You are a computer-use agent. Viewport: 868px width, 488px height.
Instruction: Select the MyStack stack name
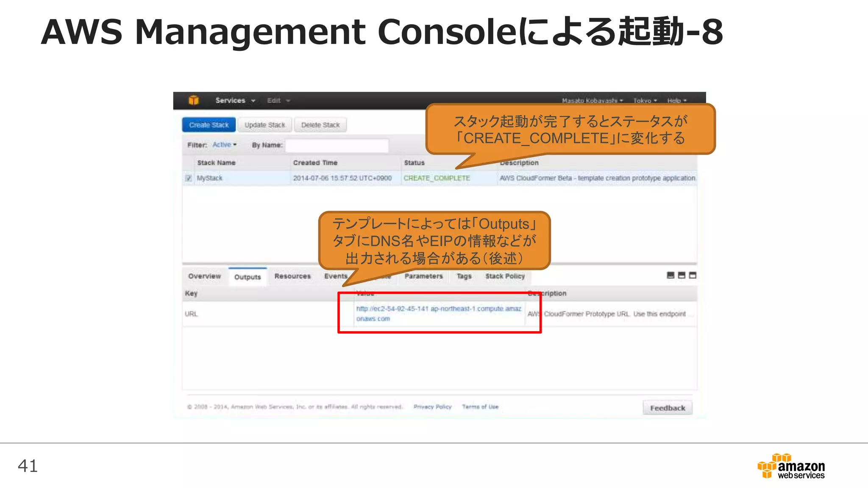209,178
